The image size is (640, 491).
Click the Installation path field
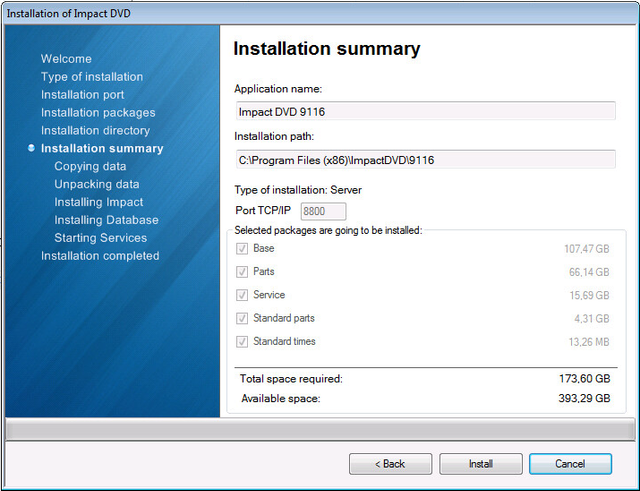[x=425, y=160]
